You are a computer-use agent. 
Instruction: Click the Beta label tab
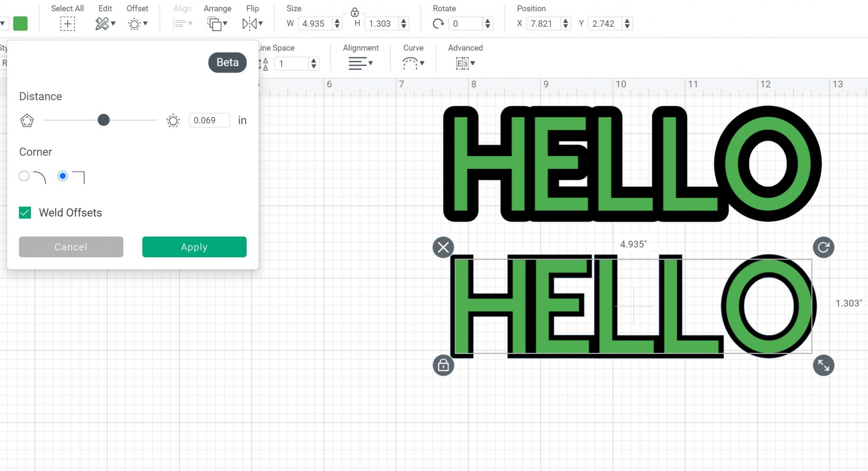tap(227, 62)
